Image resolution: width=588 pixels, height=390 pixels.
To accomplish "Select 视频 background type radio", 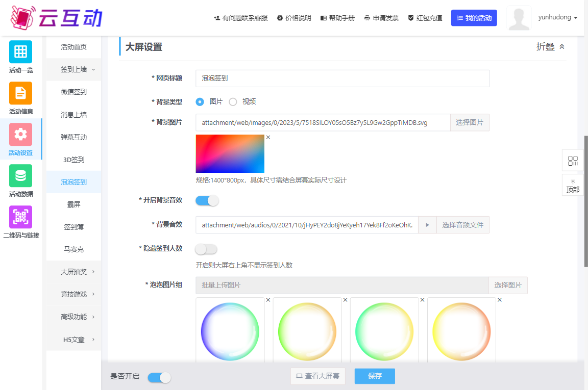I will pyautogui.click(x=233, y=102).
